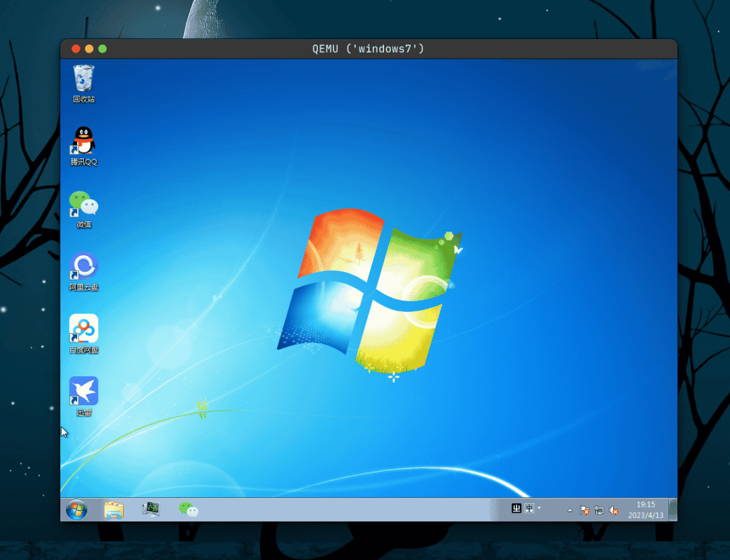Toggle the Chinese/English (中) input mode

coord(529,509)
